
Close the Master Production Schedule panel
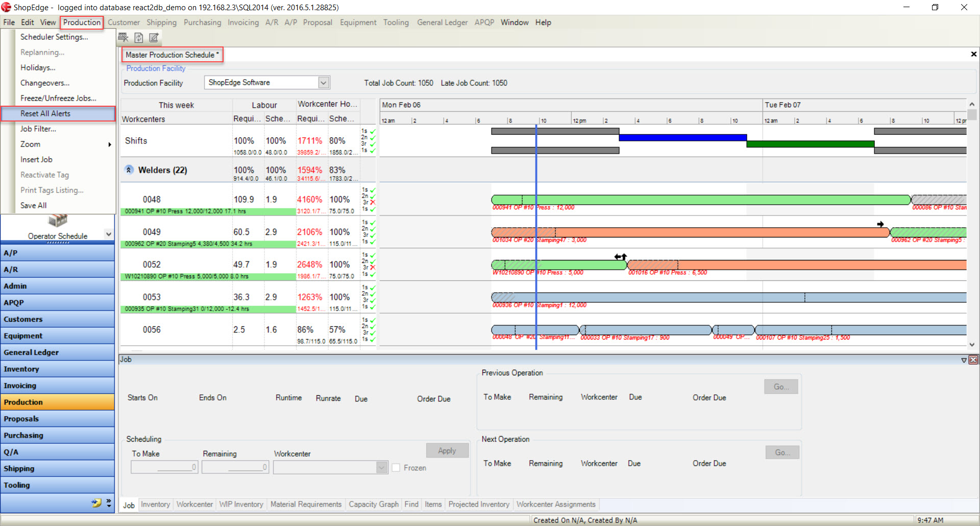(973, 54)
